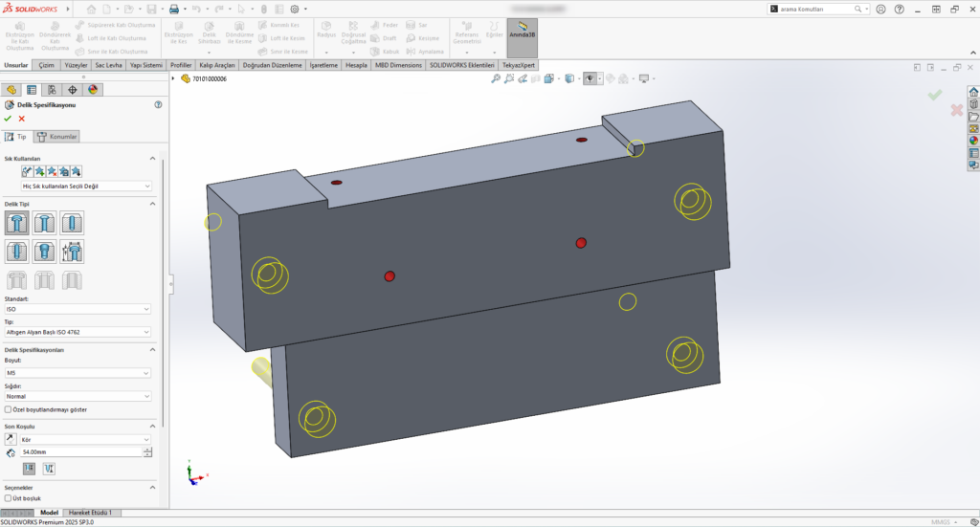
Task: Open the Hareket Etüdü 1 tab
Action: (x=89, y=513)
